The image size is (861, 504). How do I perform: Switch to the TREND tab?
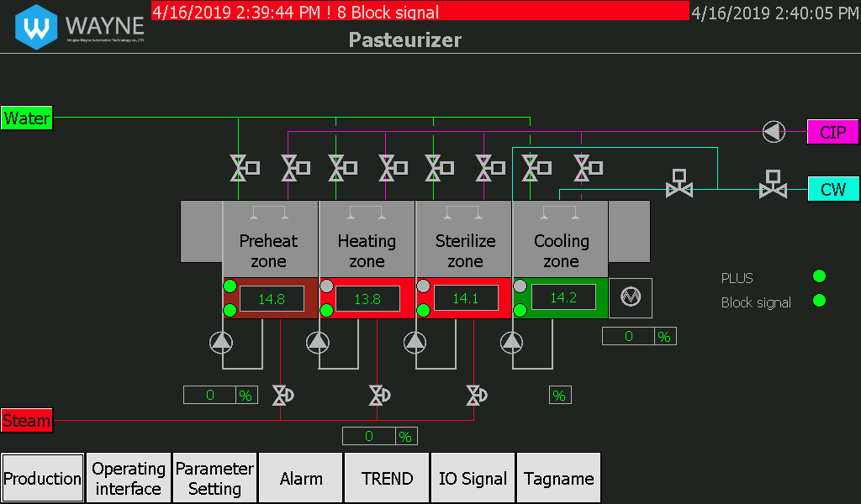tap(387, 478)
